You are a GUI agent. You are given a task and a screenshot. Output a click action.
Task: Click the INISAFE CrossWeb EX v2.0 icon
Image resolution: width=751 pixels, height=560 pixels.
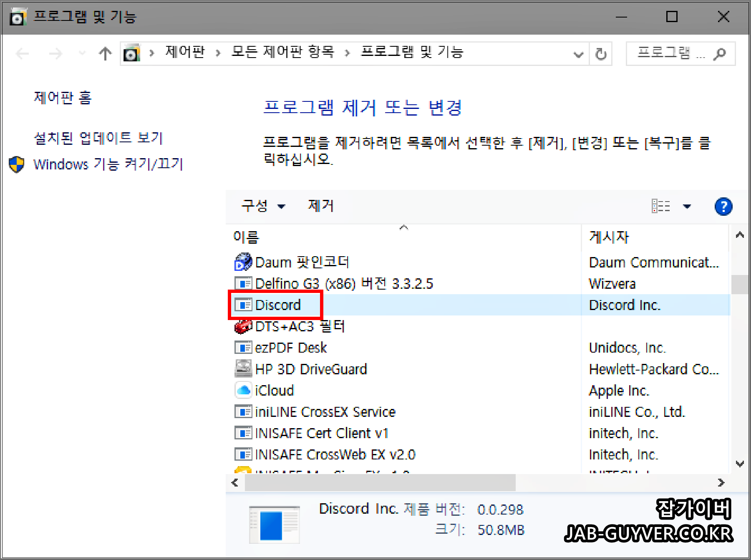(x=243, y=454)
